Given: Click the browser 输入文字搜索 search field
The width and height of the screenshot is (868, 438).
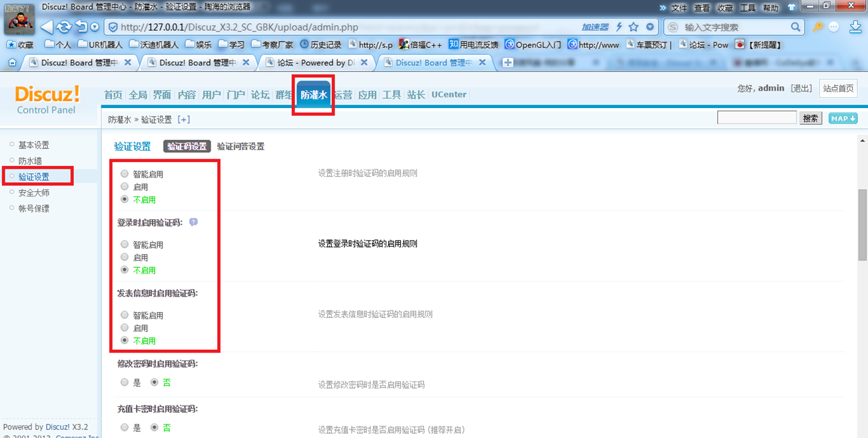Looking at the screenshot, I should (x=735, y=27).
